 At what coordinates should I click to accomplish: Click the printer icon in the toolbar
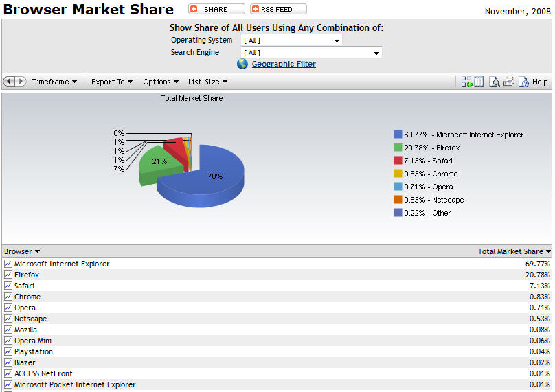[x=509, y=82]
